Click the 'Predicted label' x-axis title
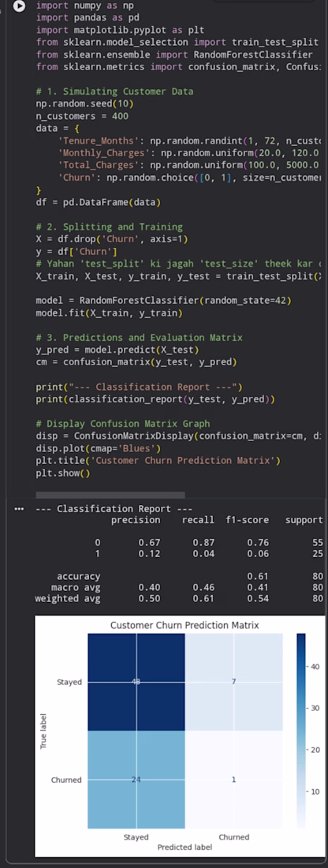The width and height of the screenshot is (328, 868). (184, 847)
